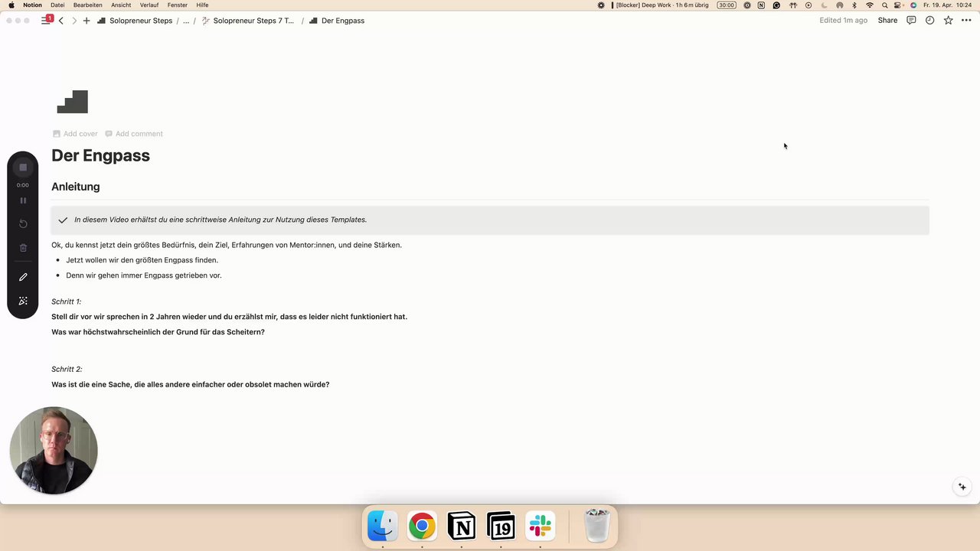Open the recorder effects sparkle tool

[23, 301]
